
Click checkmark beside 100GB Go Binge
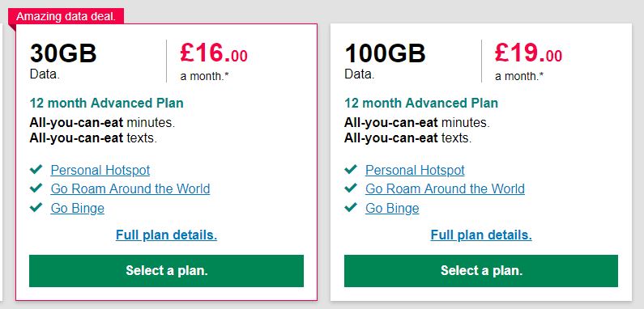(x=351, y=207)
